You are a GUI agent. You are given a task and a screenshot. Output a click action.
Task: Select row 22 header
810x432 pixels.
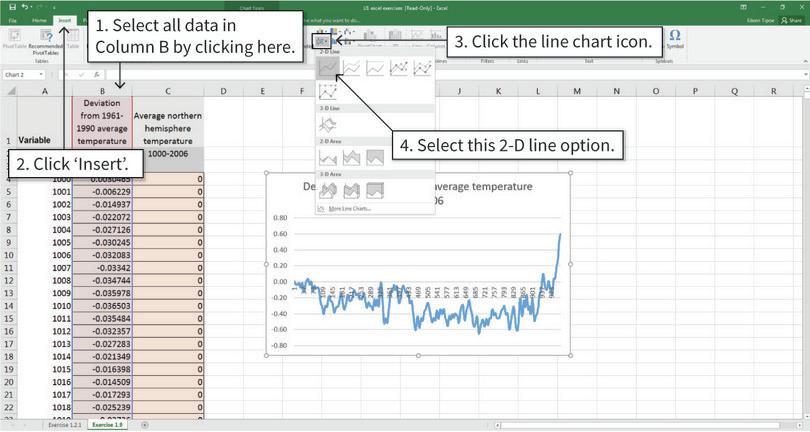[9, 407]
